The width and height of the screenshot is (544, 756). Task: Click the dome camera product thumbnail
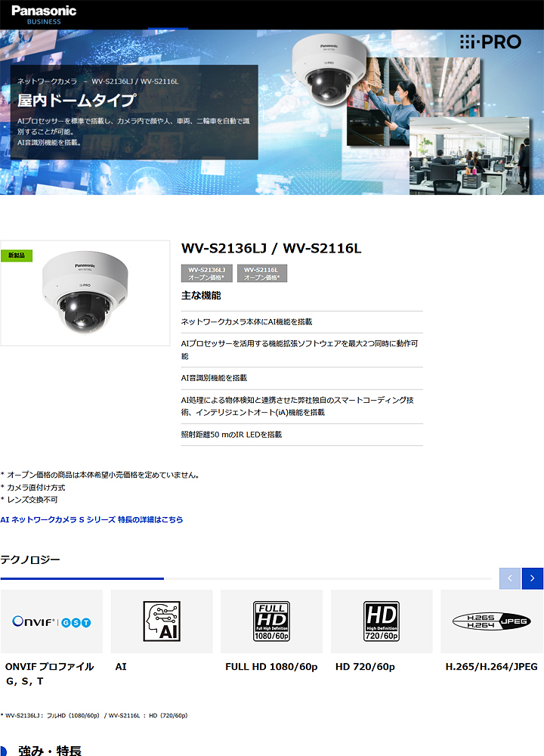pyautogui.click(x=85, y=293)
